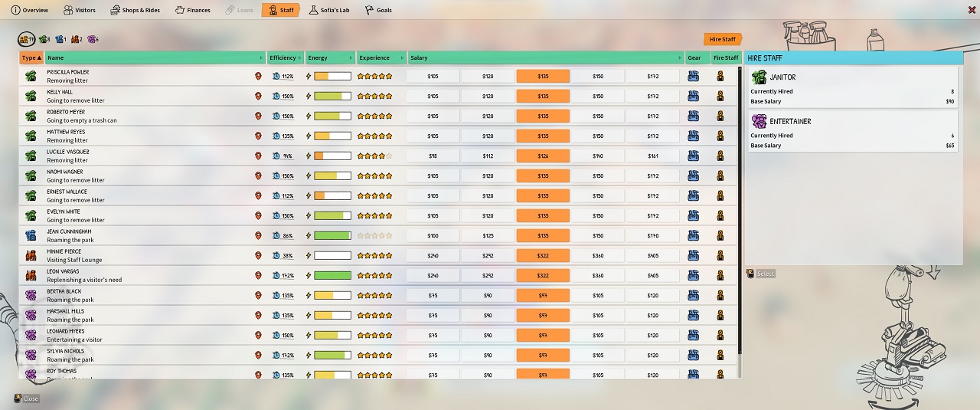Screen dimensions: 980x410
Task: Filter staff list to entertainers only
Action: (x=93, y=39)
